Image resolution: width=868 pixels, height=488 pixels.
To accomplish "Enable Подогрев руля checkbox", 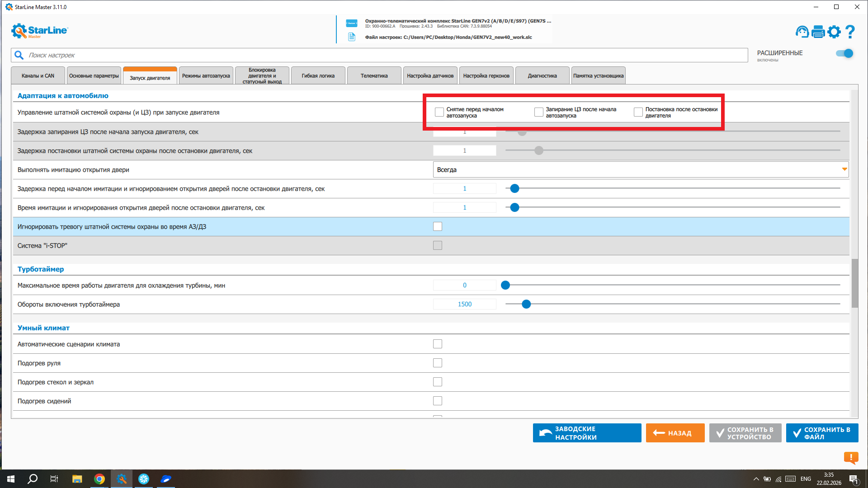I will click(x=437, y=363).
